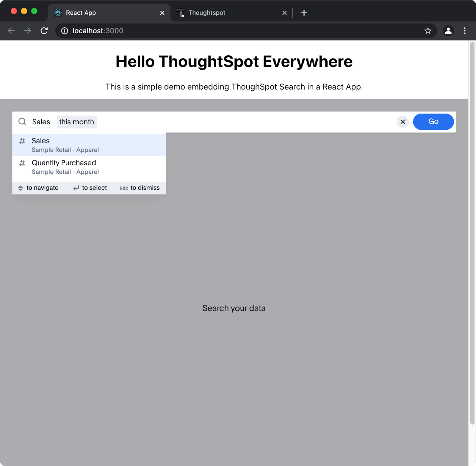Viewport: 476px width, 466px height.
Task: Switch to the Thoughtspot browser tab
Action: [206, 13]
